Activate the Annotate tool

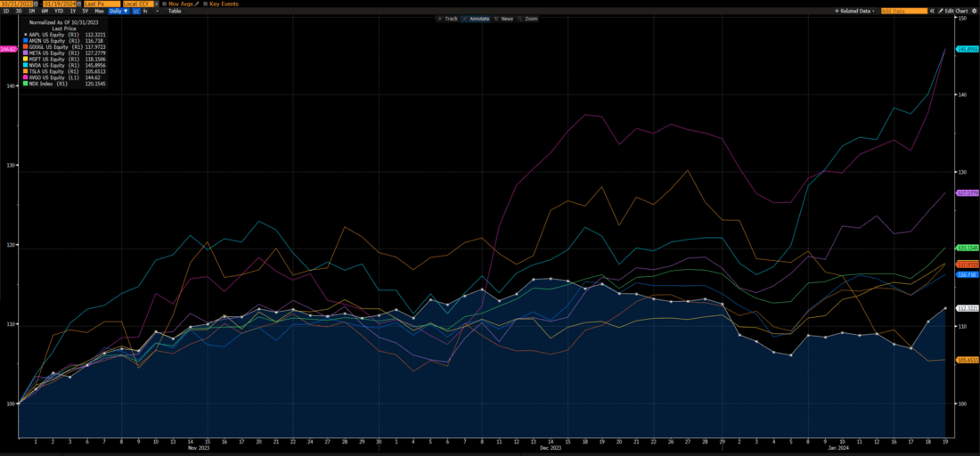(x=477, y=20)
